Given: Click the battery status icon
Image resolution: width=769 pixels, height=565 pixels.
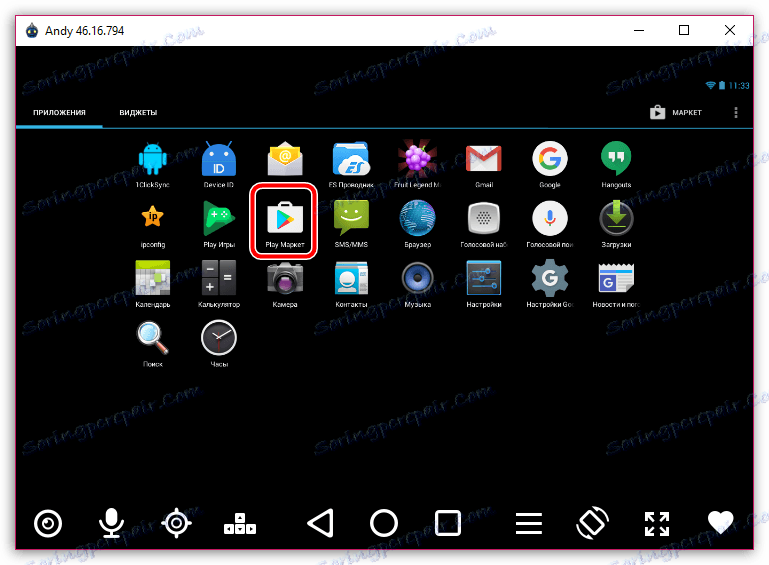Looking at the screenshot, I should click(x=722, y=85).
